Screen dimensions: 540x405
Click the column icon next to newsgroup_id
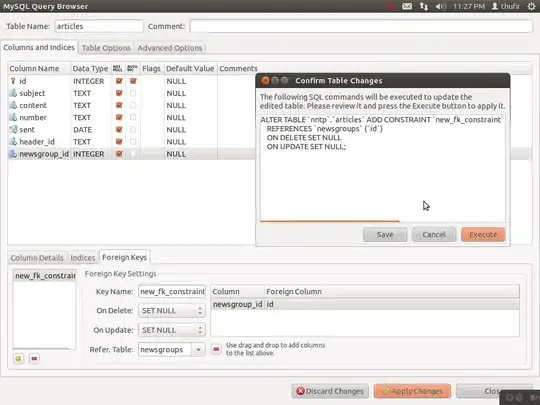13,154
